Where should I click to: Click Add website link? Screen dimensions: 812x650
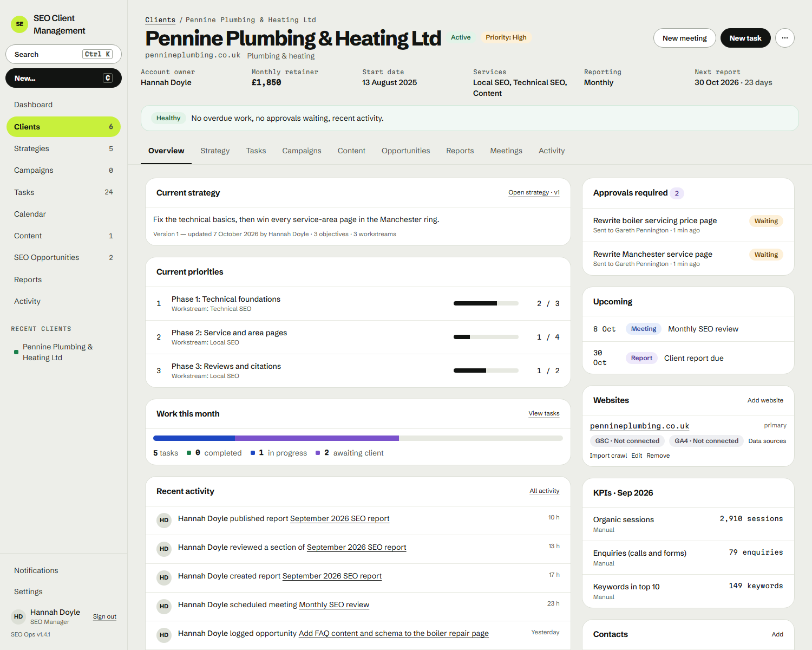click(x=765, y=400)
